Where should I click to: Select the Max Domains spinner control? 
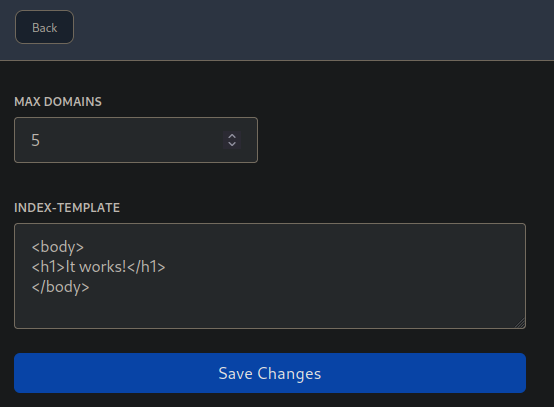click(232, 140)
